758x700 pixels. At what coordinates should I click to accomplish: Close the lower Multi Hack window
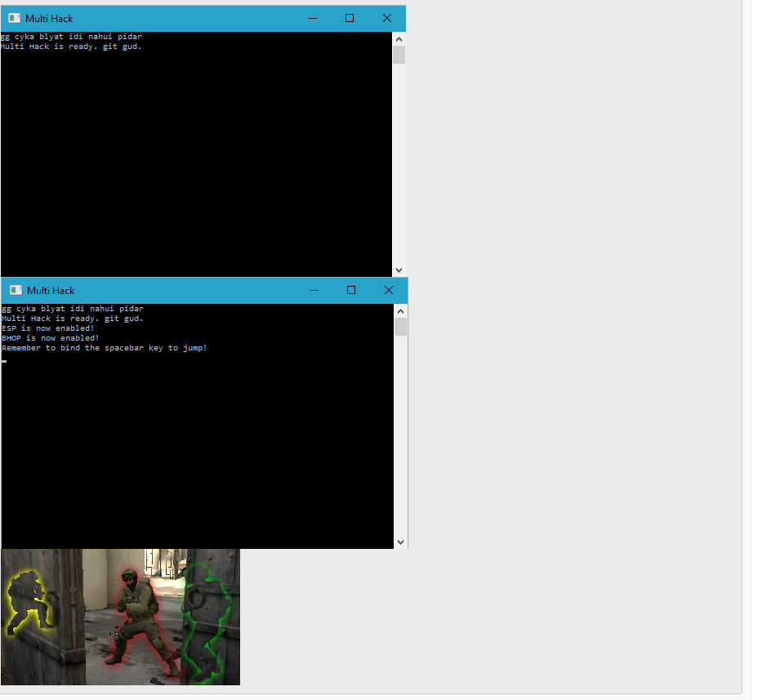click(389, 290)
